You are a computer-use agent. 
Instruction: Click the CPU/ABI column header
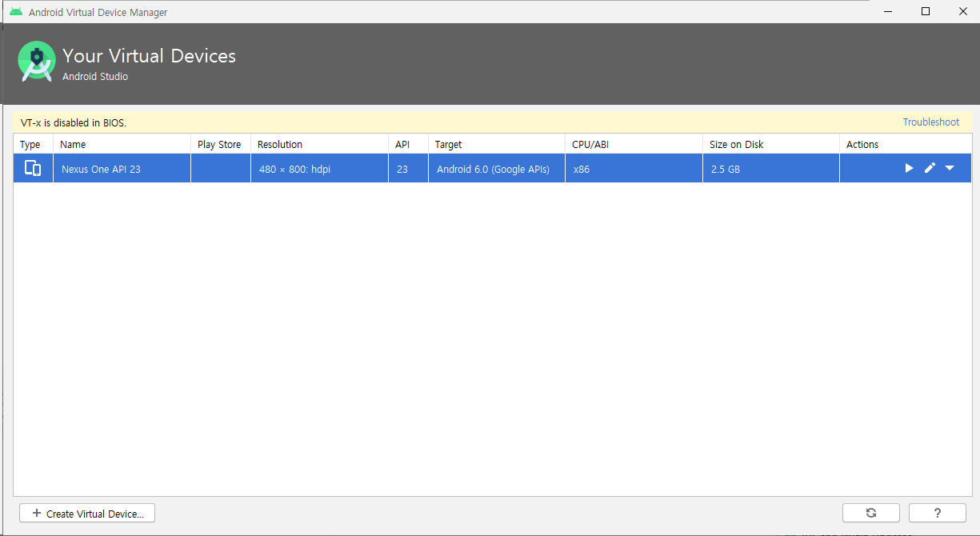(x=591, y=145)
